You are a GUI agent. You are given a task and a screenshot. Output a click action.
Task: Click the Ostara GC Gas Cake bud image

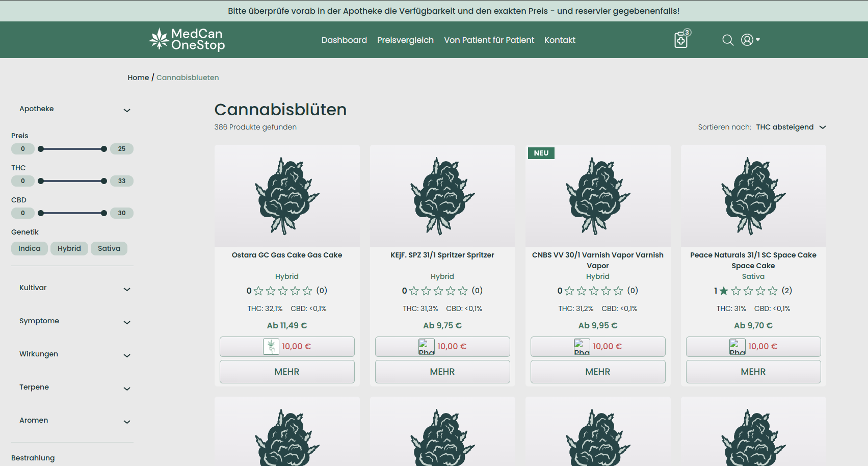click(287, 196)
